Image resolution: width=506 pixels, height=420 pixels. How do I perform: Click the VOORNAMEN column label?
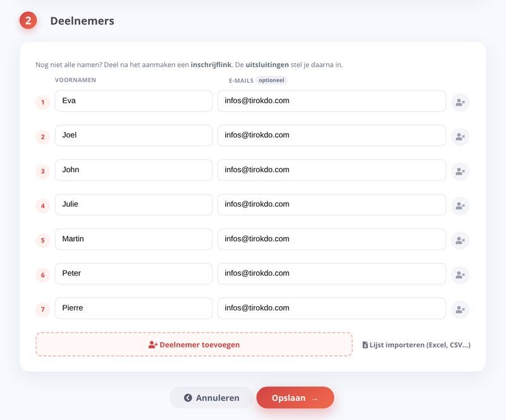(x=75, y=80)
